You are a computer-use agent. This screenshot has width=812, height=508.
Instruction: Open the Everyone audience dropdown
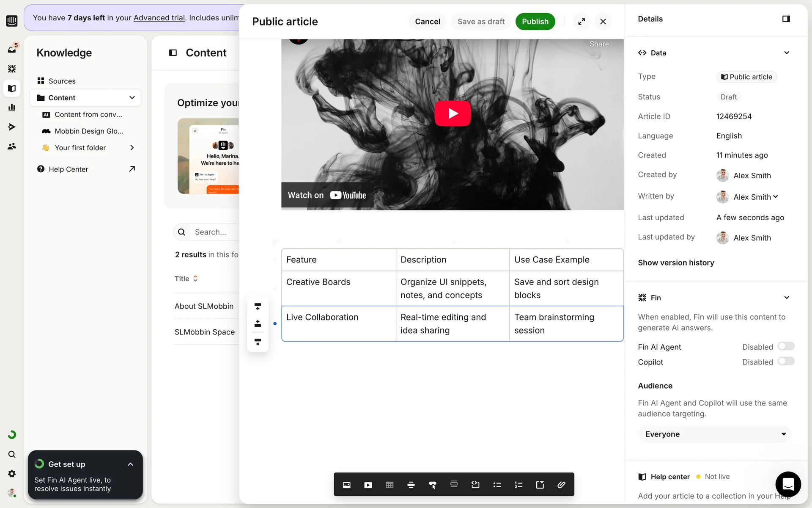click(715, 434)
